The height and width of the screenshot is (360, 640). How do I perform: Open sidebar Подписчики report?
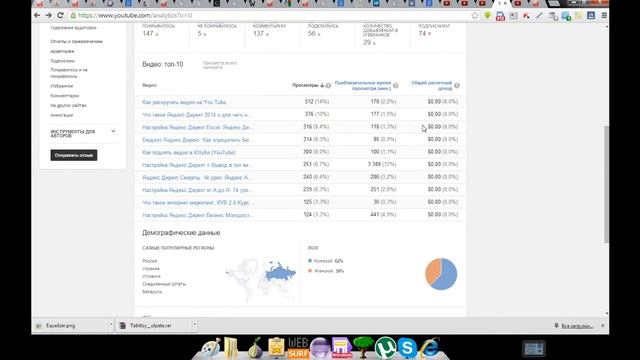(x=62, y=61)
